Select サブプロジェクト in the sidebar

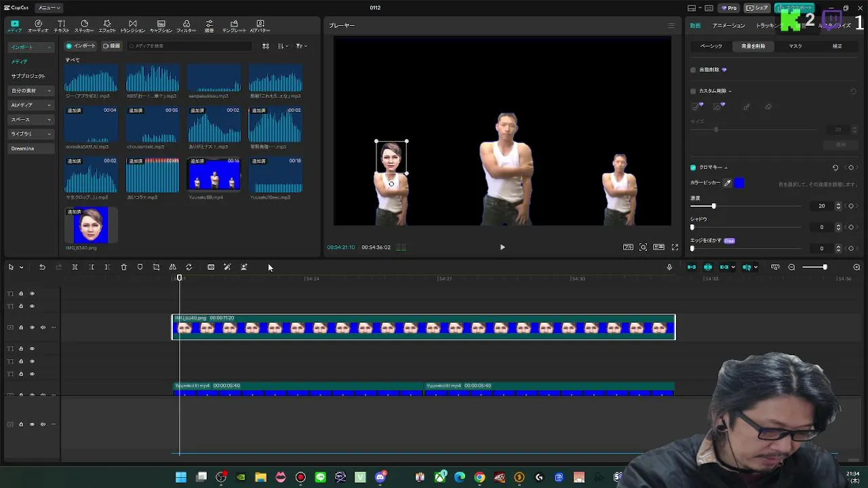click(x=28, y=76)
